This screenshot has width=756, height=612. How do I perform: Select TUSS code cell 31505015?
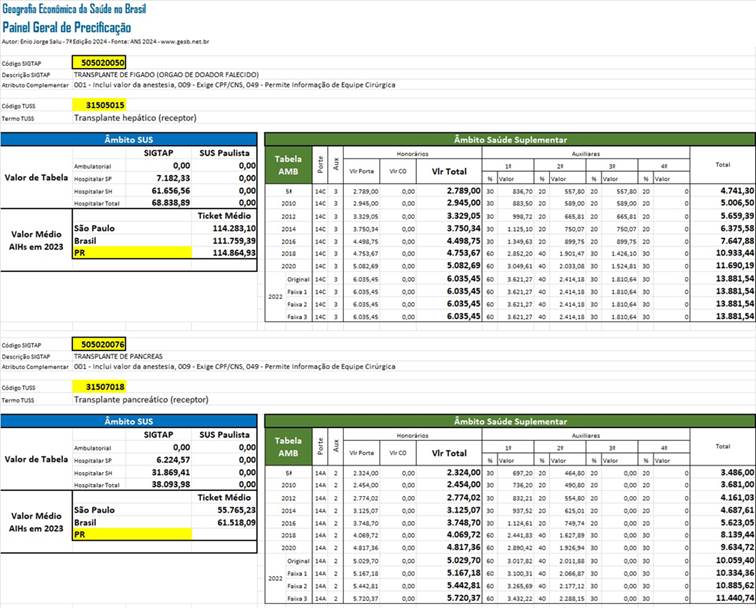click(x=98, y=105)
